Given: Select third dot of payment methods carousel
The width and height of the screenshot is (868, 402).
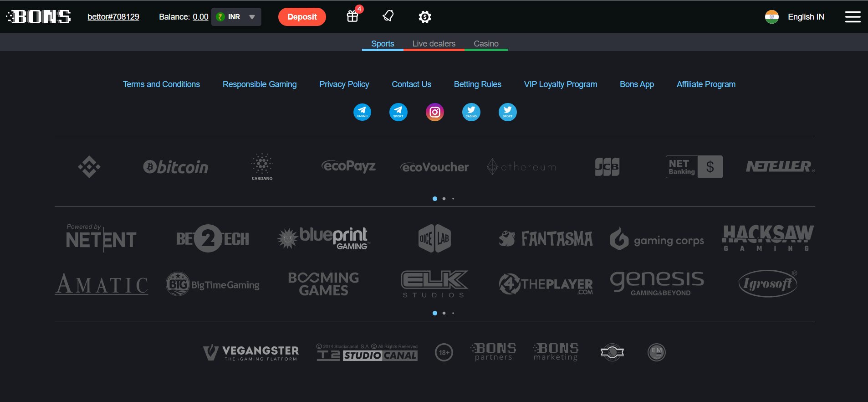Looking at the screenshot, I should 453,199.
